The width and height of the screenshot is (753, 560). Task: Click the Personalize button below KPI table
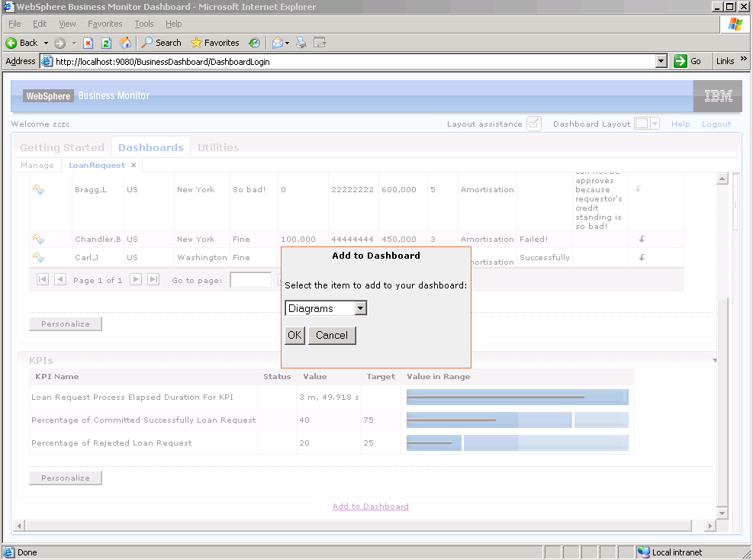pyautogui.click(x=66, y=478)
